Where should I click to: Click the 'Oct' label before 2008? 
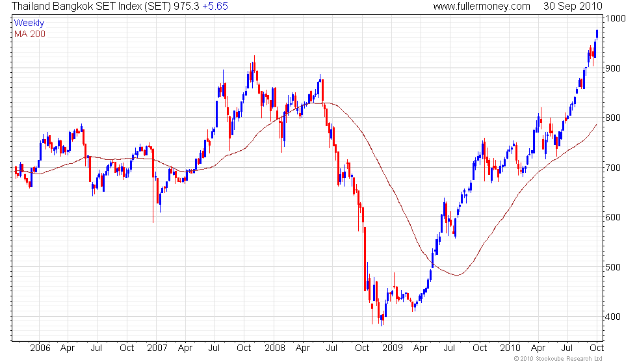click(244, 348)
